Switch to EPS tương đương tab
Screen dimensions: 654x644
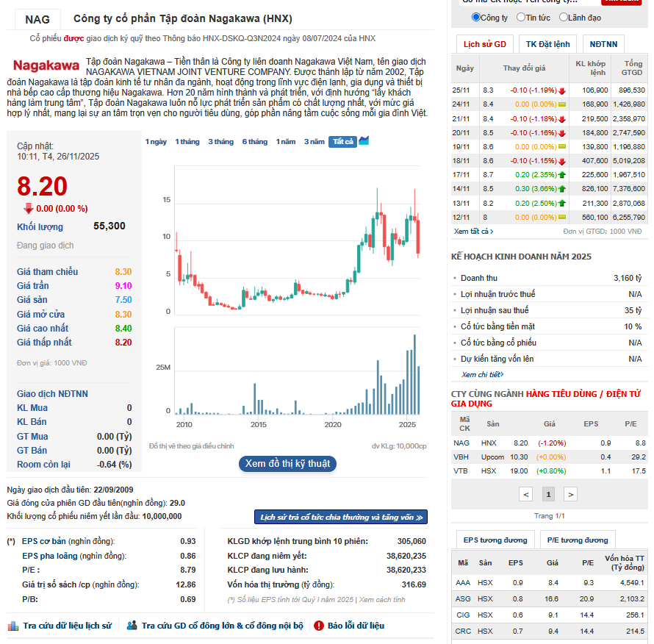tap(495, 540)
